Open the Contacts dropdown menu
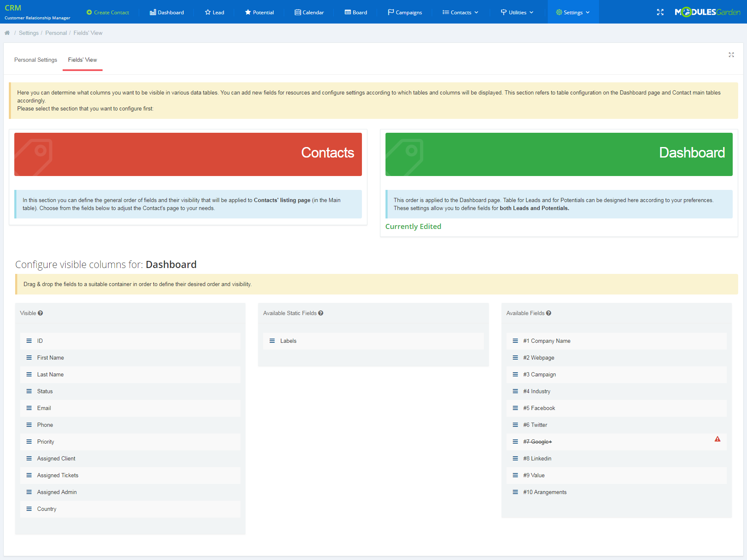Screen dimensions: 747x560 (x=460, y=12)
